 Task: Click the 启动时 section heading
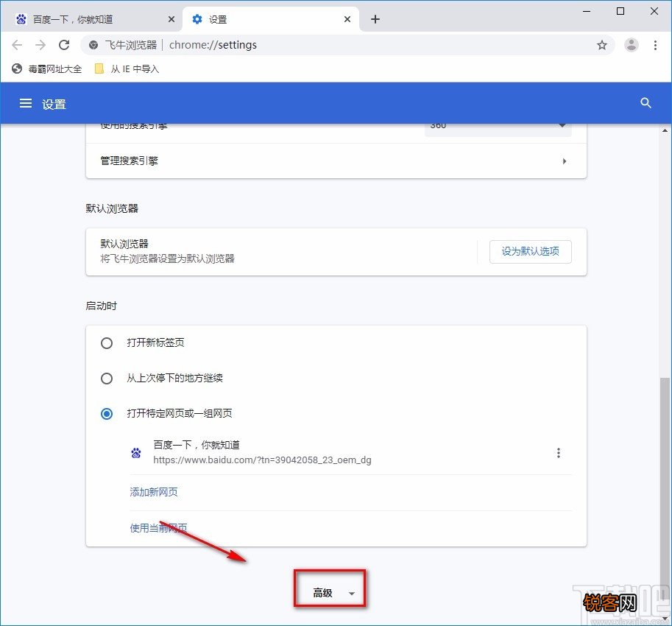101,306
